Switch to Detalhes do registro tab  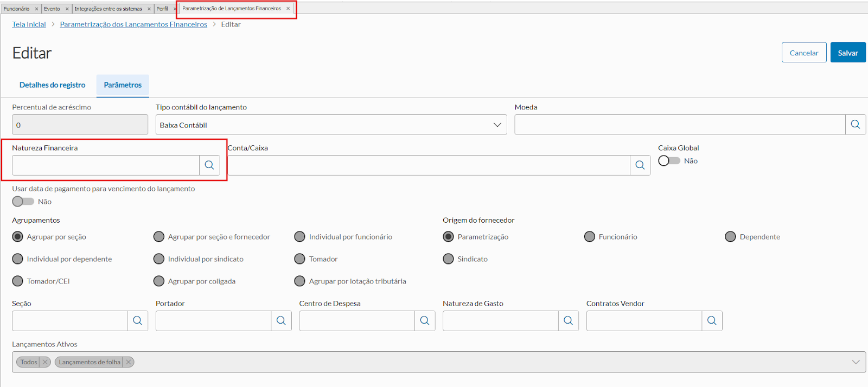(52, 85)
